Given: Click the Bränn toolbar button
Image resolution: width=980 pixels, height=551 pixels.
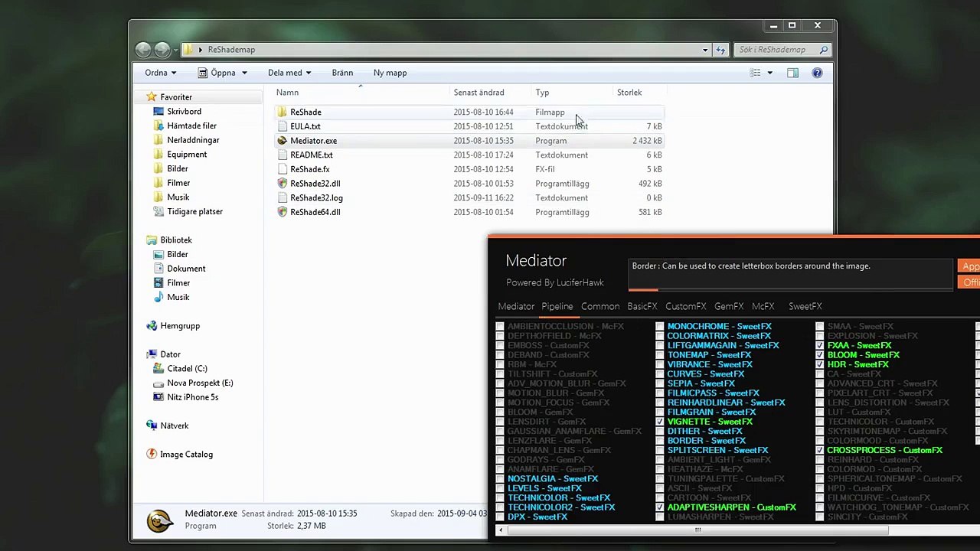Looking at the screenshot, I should [x=342, y=73].
